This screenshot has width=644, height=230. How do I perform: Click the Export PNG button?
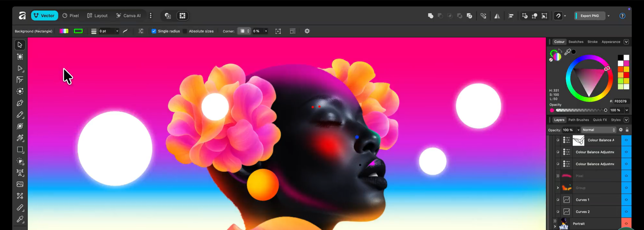point(589,16)
